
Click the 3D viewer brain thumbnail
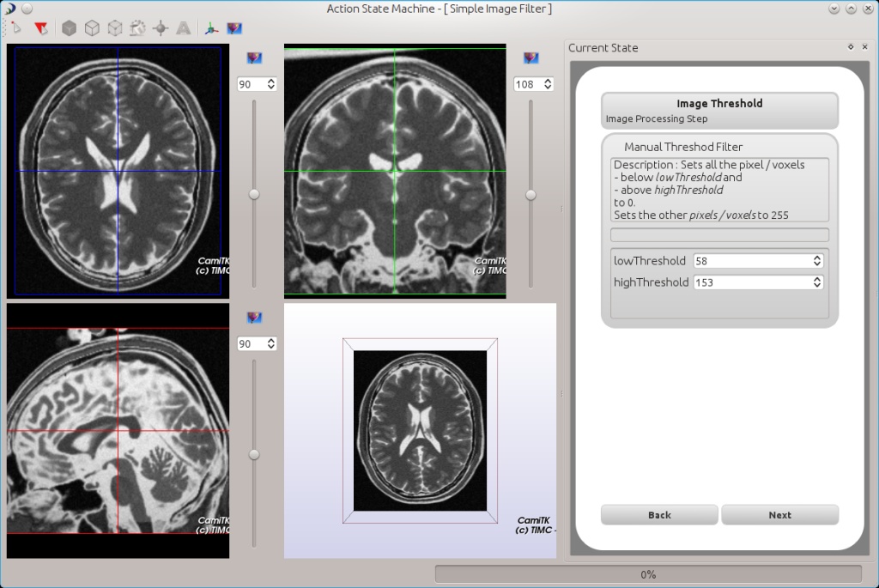(x=420, y=430)
